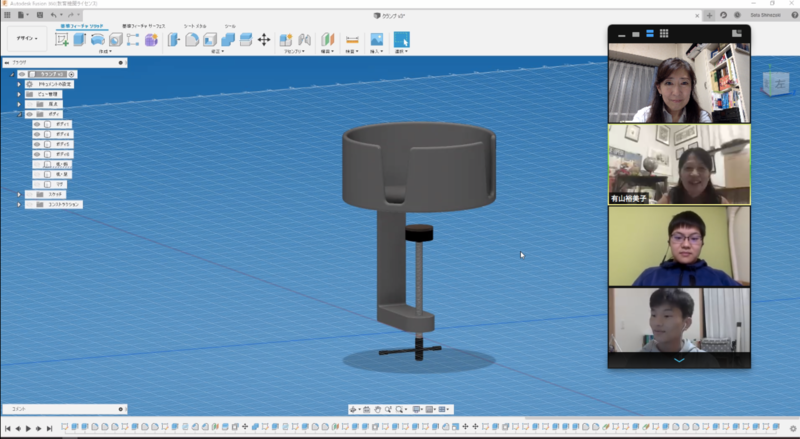The height and width of the screenshot is (439, 800).
Task: Play the design timeline
Action: pos(28,429)
